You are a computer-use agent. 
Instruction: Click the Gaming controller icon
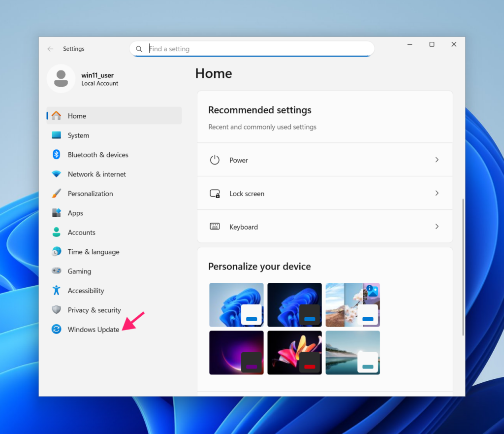coord(56,271)
